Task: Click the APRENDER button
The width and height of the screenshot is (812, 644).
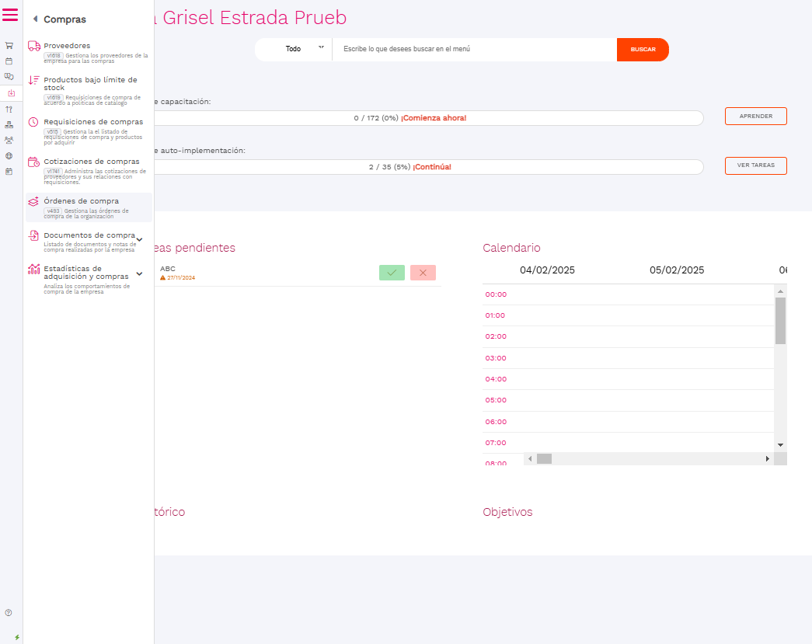Action: coord(755,117)
